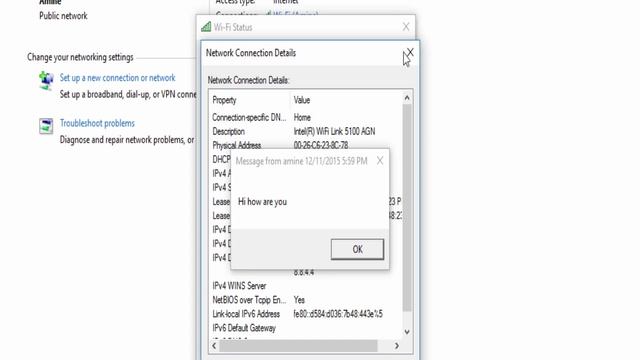Click the Change your networking settings heading

pos(80,57)
